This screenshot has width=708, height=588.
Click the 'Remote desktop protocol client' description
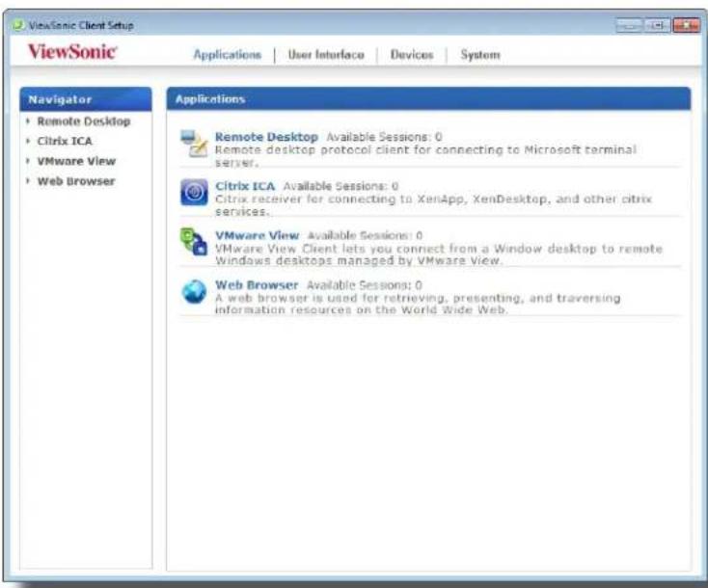(x=425, y=156)
